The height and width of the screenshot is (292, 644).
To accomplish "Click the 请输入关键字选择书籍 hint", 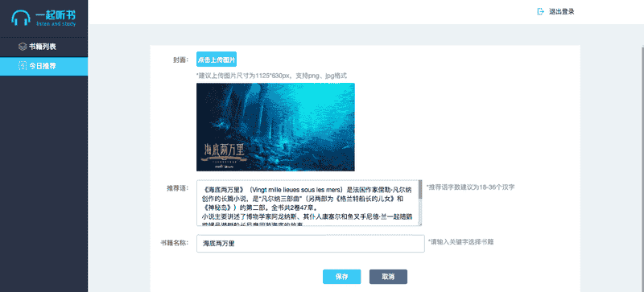I will [x=460, y=242].
